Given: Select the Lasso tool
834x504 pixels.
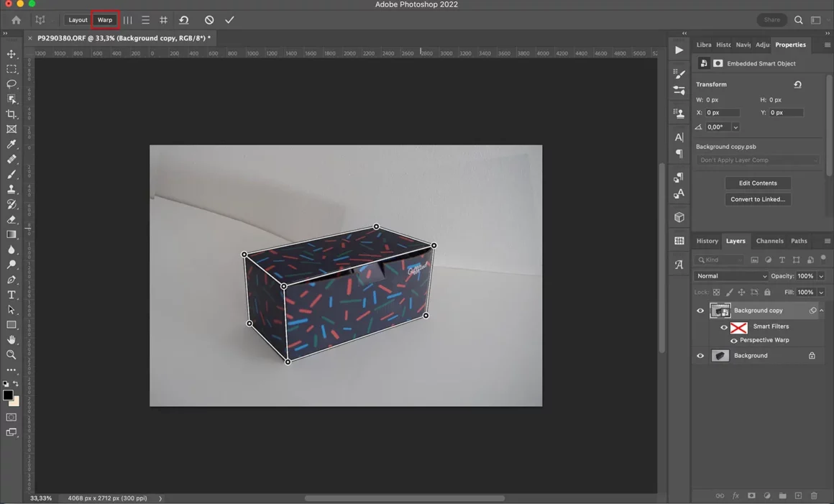Looking at the screenshot, I should coord(12,84).
